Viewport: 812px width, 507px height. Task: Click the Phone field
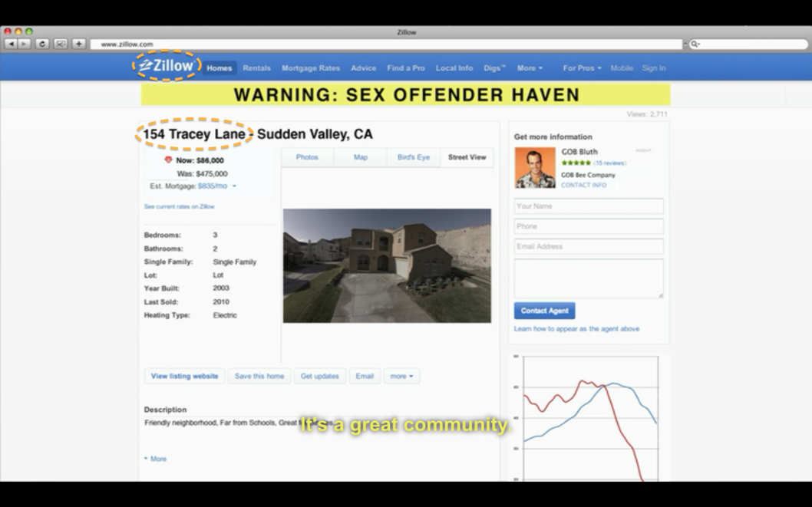tap(589, 226)
